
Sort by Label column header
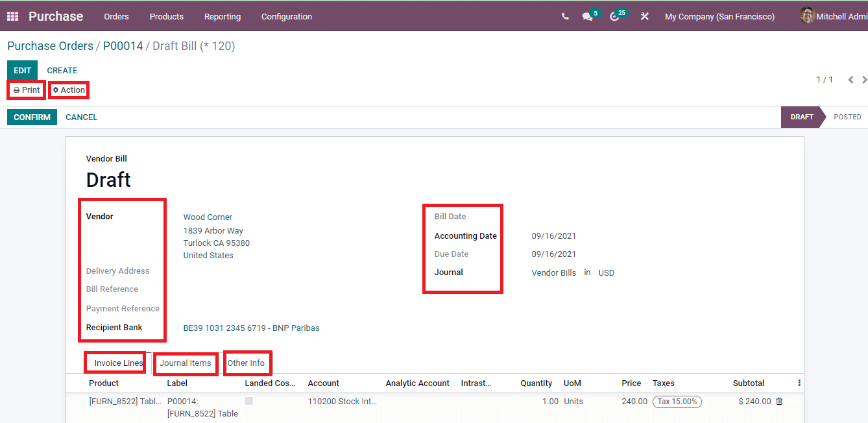177,383
